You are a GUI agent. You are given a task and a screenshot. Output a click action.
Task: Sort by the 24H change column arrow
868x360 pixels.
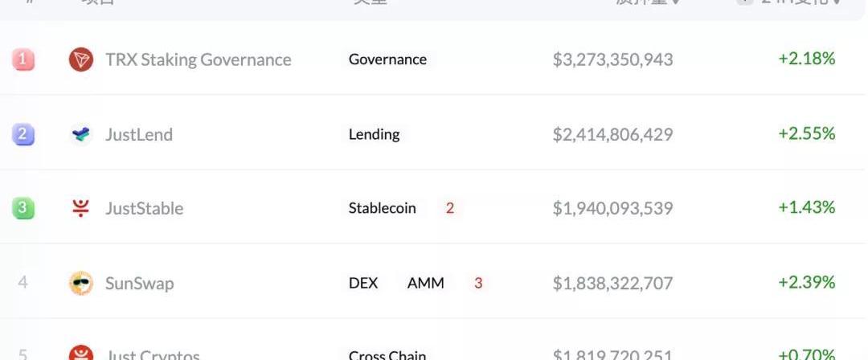pyautogui.click(x=837, y=2)
